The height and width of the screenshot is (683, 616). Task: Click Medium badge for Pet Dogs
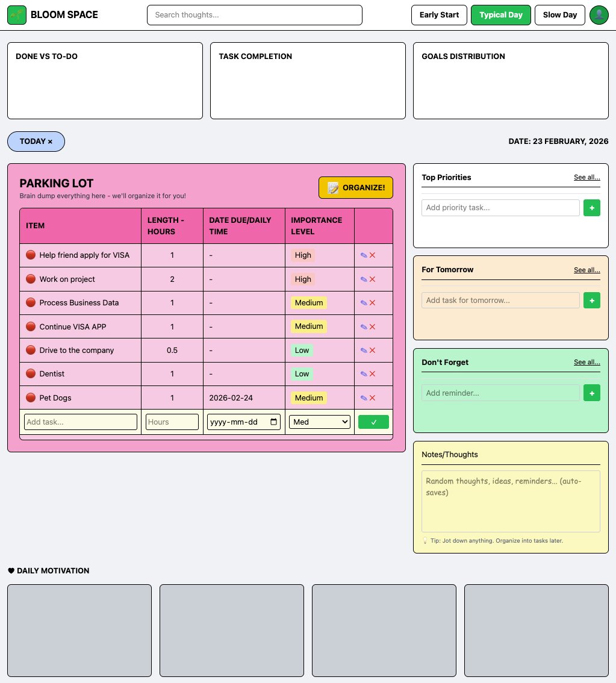coord(309,398)
